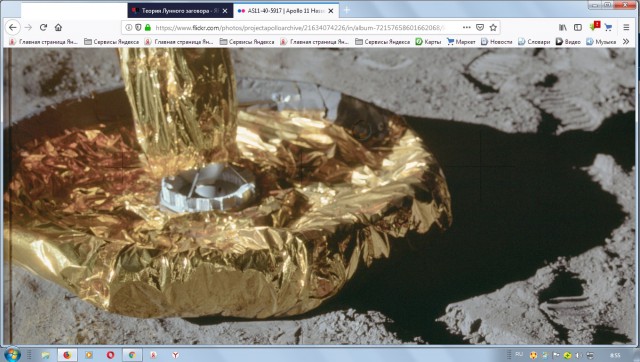Open the Карты bookmark
Image resolution: width=640 pixels, height=362 pixels.
tap(428, 42)
